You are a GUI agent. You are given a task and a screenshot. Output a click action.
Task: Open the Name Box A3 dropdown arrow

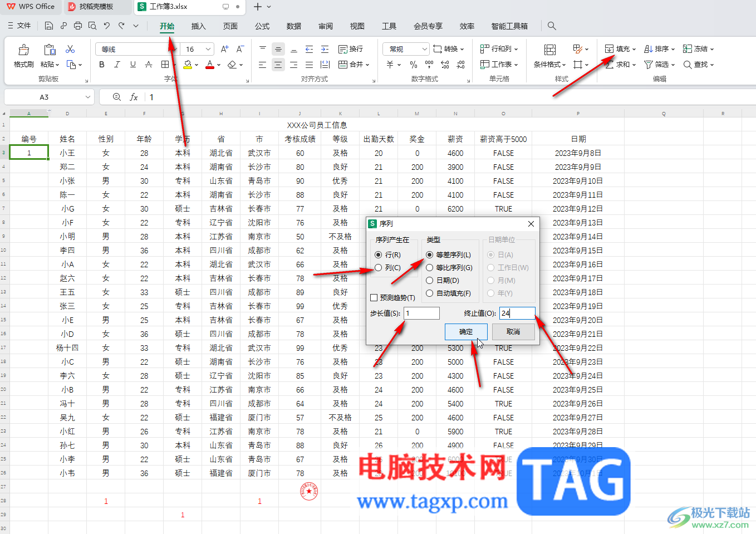pos(88,97)
